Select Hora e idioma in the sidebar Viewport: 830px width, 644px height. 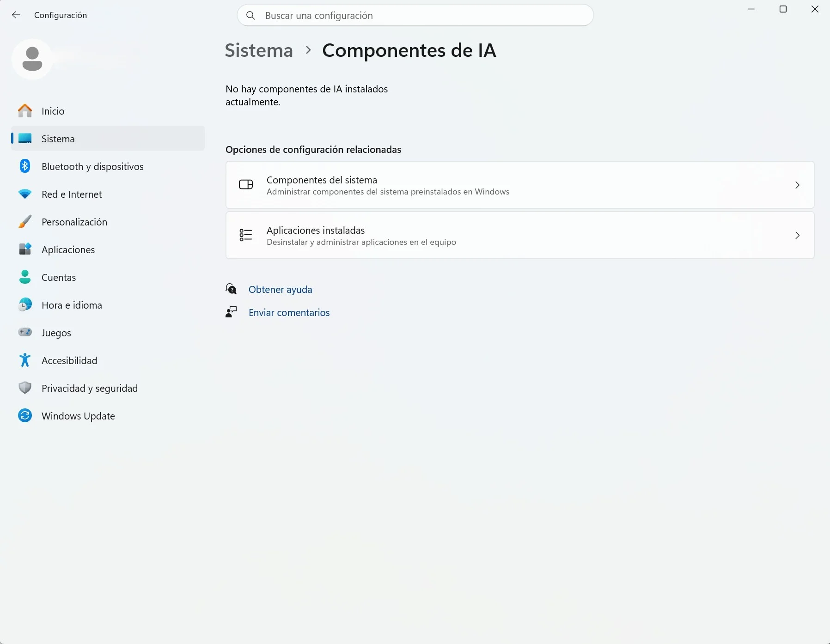[x=108, y=305]
